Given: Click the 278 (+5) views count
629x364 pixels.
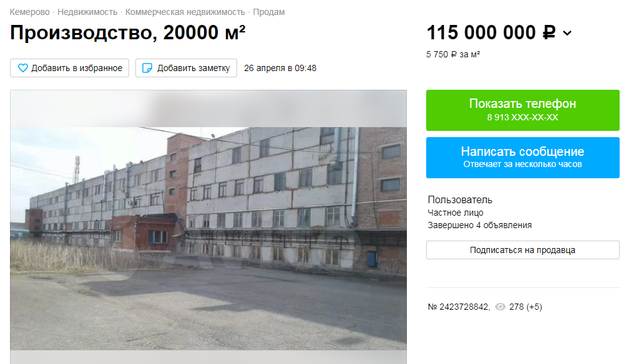Looking at the screenshot, I should (x=525, y=307).
